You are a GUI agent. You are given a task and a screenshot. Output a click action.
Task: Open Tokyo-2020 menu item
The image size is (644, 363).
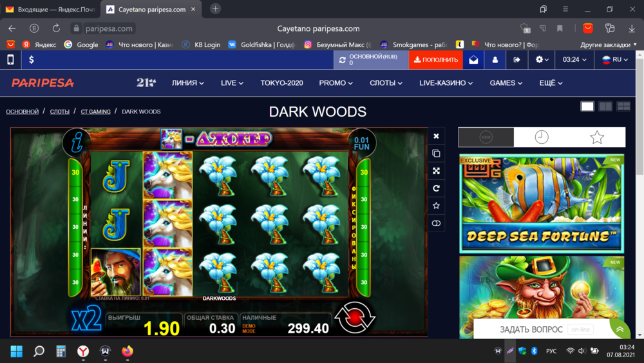(x=282, y=83)
